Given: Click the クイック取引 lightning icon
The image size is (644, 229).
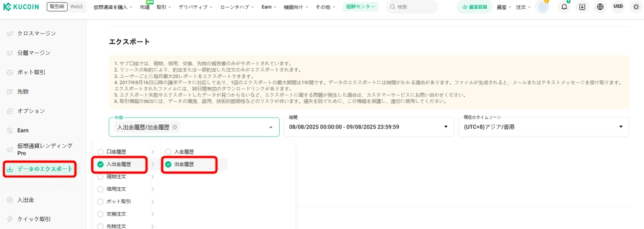Looking at the screenshot, I should (10, 219).
